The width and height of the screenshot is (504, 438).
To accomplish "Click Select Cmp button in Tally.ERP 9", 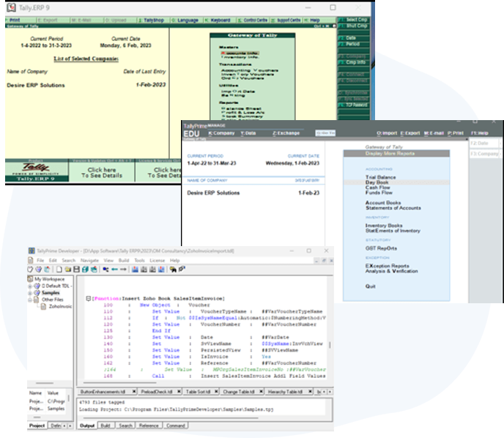I will 355,19.
